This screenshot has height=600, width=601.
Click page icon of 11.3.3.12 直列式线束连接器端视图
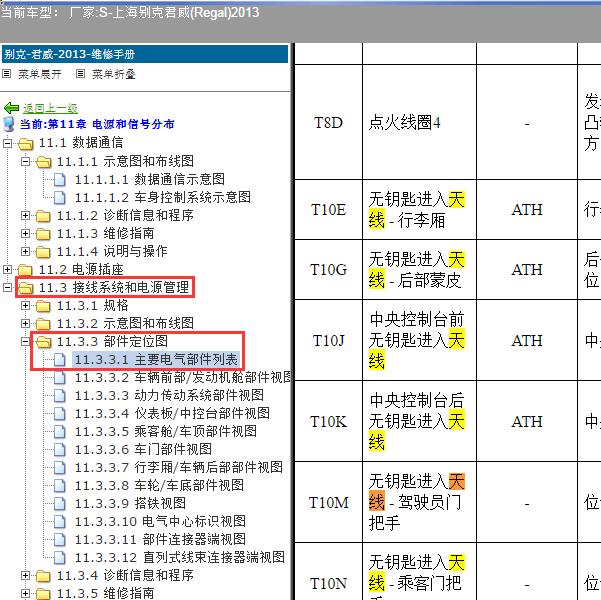pyautogui.click(x=60, y=558)
